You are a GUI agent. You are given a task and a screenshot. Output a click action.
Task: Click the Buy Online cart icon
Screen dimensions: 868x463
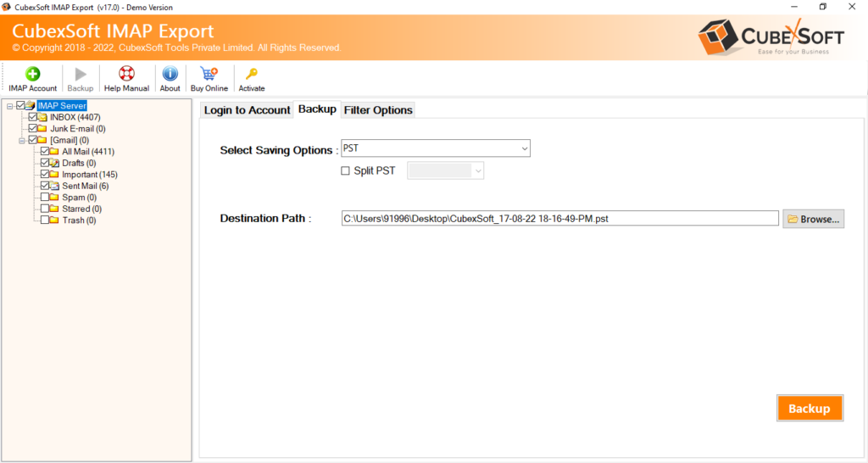[x=209, y=74]
